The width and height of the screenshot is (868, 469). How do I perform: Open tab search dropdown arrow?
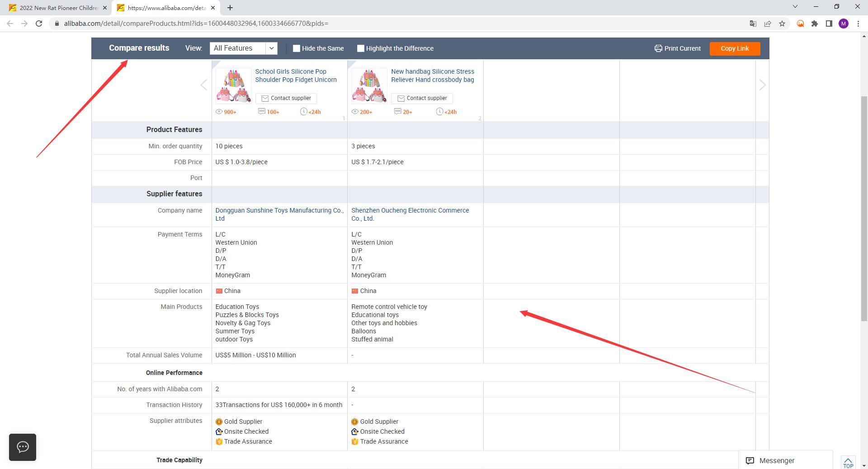point(796,6)
